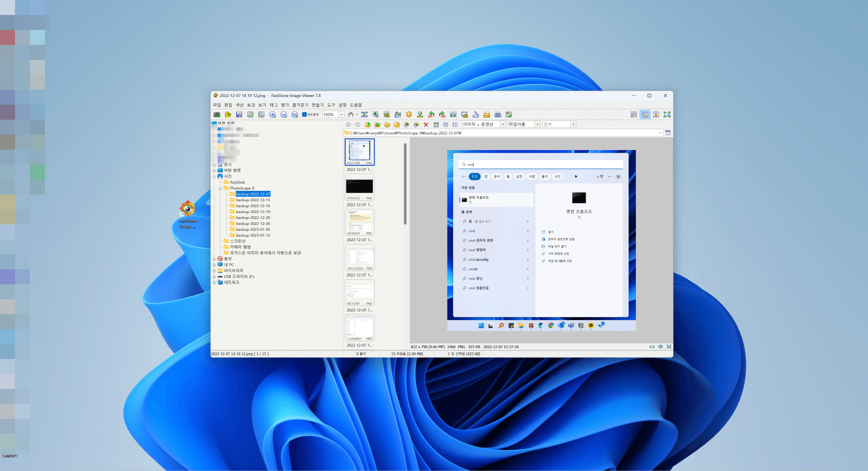The image size is (868, 471).
Task: Expand the 음악 tree node
Action: click(x=214, y=259)
